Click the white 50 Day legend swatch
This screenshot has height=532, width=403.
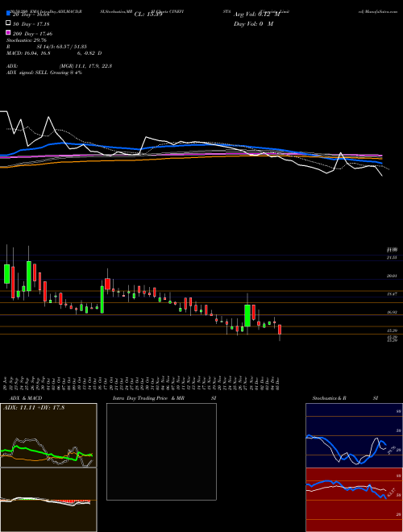9,23
